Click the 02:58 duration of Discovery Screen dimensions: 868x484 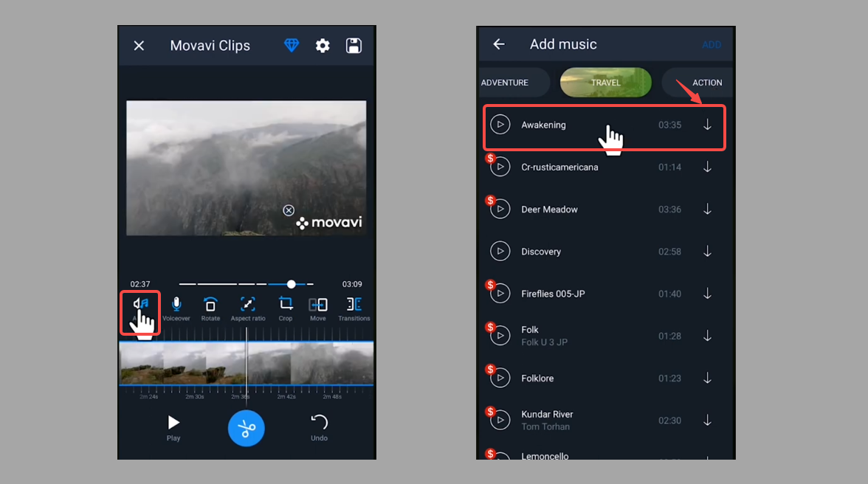click(670, 252)
